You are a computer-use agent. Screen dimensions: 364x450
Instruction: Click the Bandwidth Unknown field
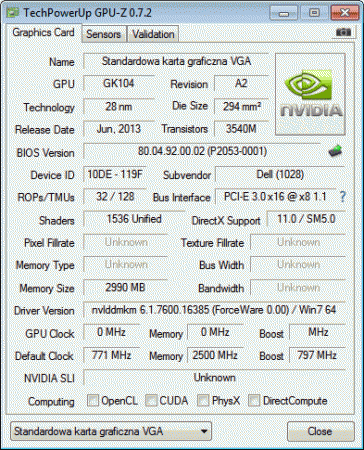coord(298,288)
